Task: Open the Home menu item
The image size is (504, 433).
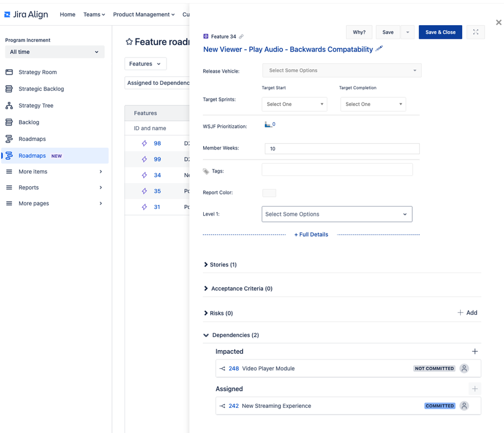Action: click(x=68, y=15)
